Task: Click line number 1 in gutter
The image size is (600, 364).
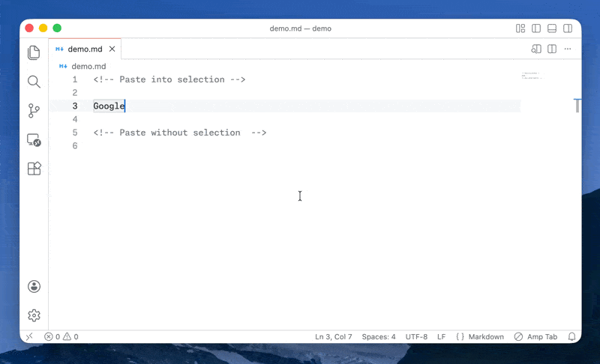Action: 75,79
